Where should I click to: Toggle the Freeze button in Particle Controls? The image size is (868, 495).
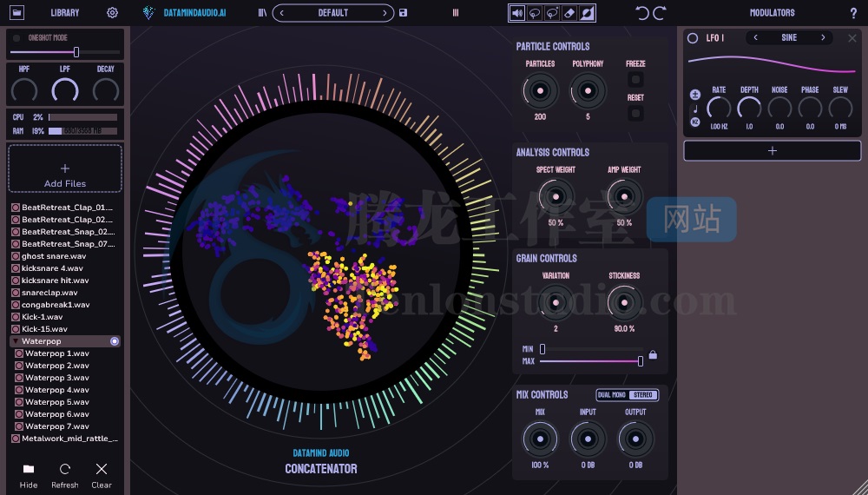[635, 79]
